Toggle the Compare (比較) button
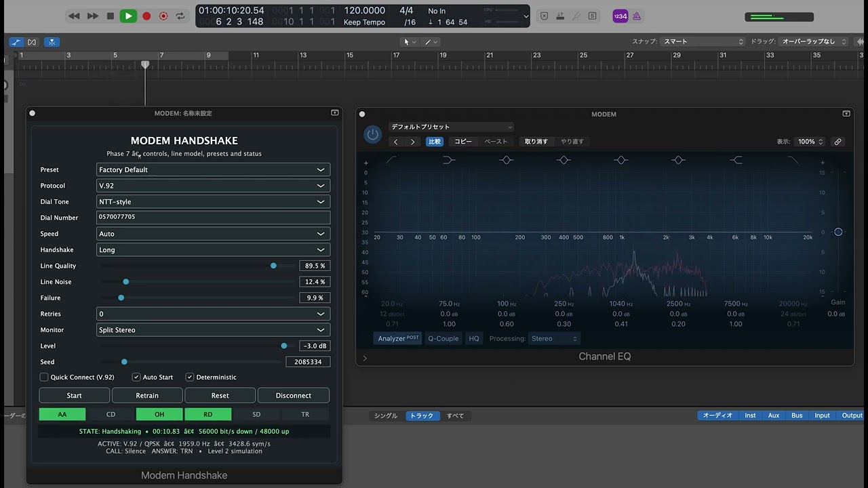868x488 pixels. (434, 142)
